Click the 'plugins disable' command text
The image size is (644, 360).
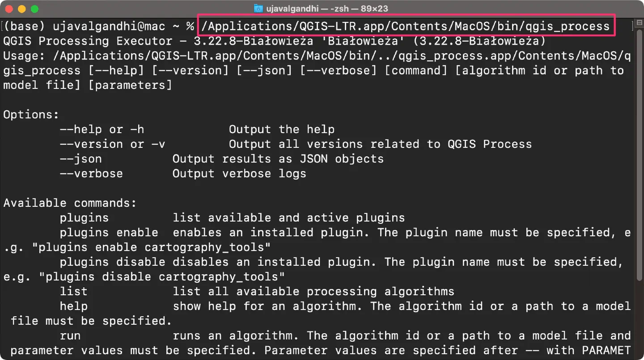(112, 262)
